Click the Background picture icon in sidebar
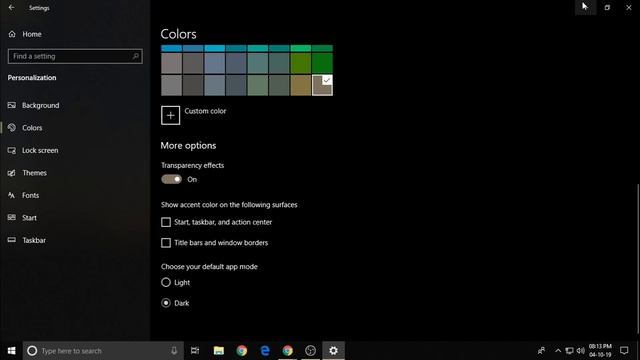640x360 pixels. coord(12,105)
